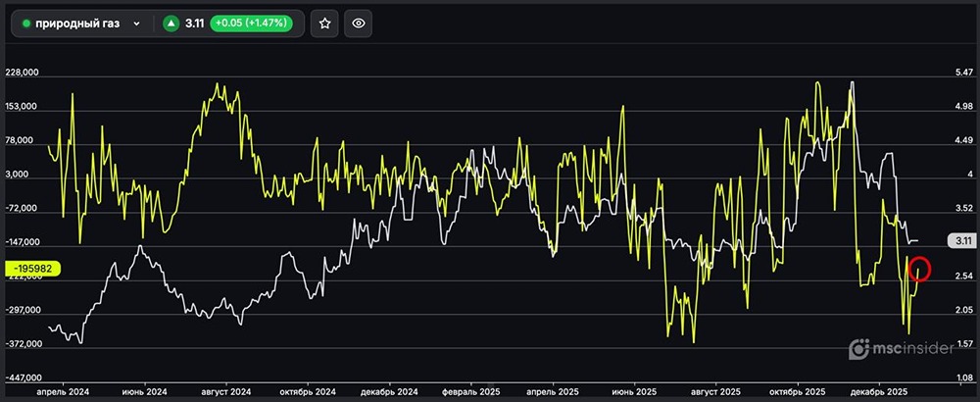
Task: Click the -72,000 left-axis value
Action: point(23,209)
